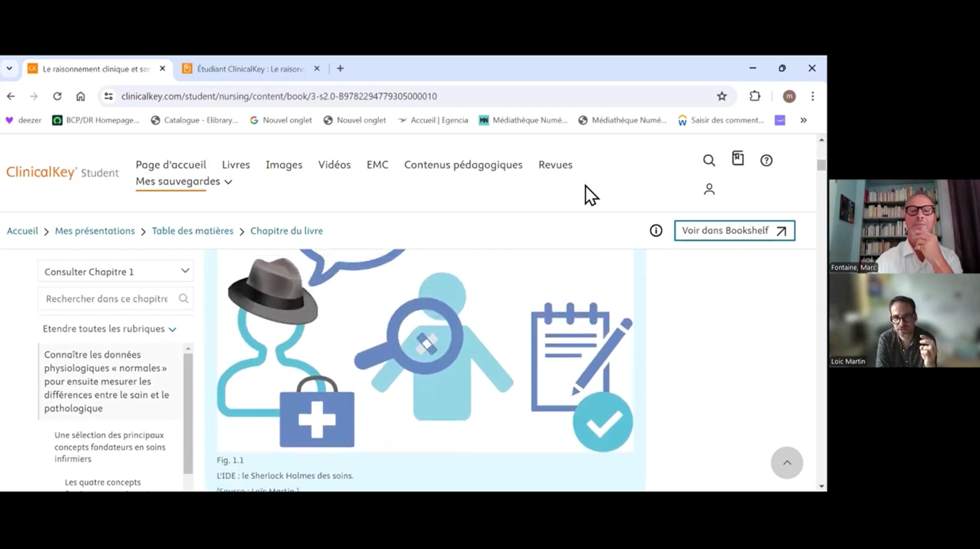Go to Mes présentations breadcrumb
The image size is (980, 549).
click(x=95, y=231)
